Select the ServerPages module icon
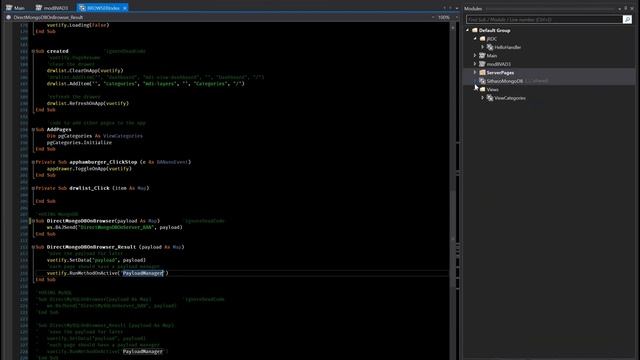640x360 pixels. pos(482,73)
